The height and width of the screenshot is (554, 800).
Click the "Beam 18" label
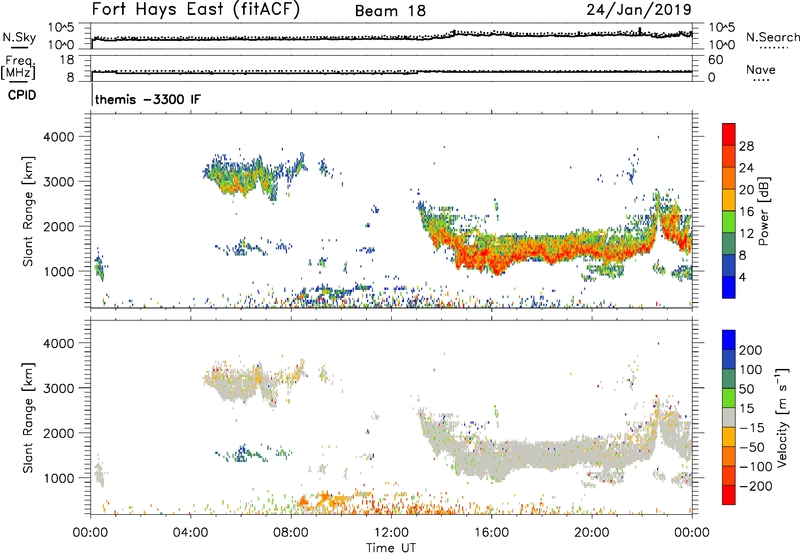pos(390,11)
